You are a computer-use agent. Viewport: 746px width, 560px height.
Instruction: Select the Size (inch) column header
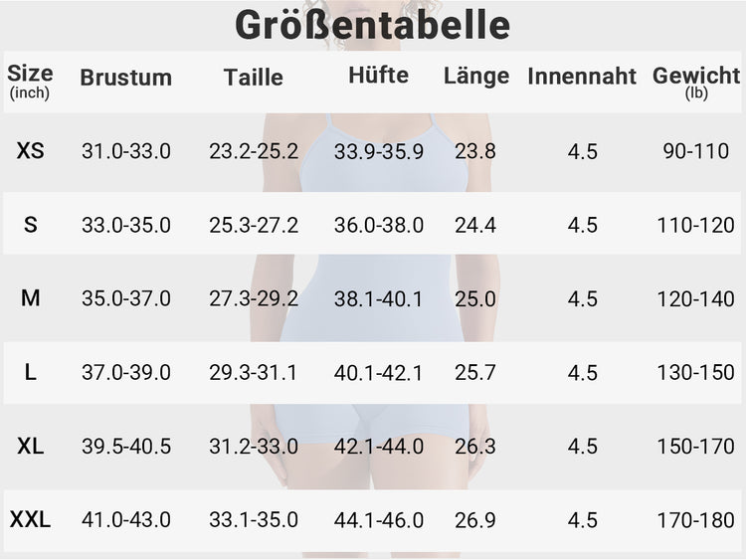pos(30,81)
